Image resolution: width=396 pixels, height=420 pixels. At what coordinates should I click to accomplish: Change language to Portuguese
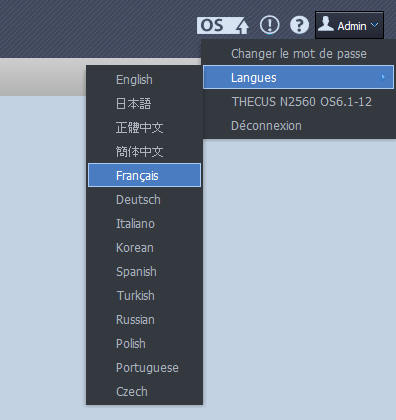click(144, 368)
